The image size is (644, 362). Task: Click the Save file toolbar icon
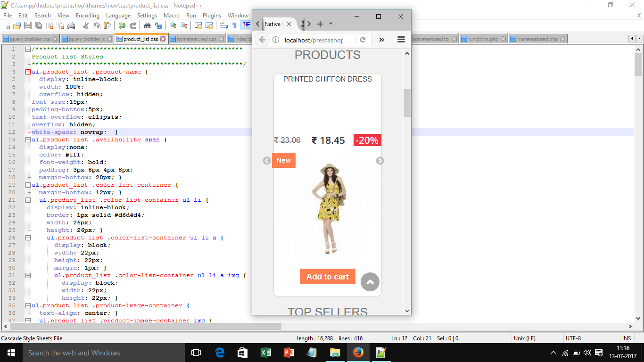(x=28, y=25)
